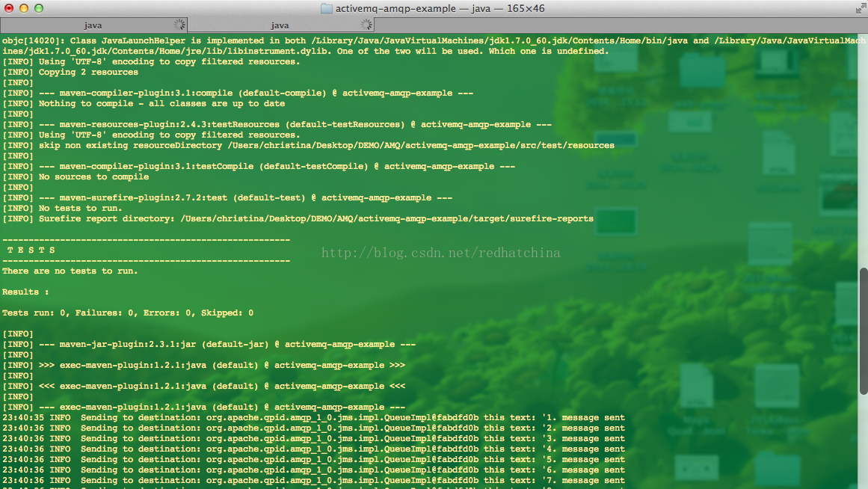This screenshot has height=489, width=868.
Task: Click the log line with '3. message sent
Action: click(x=313, y=439)
